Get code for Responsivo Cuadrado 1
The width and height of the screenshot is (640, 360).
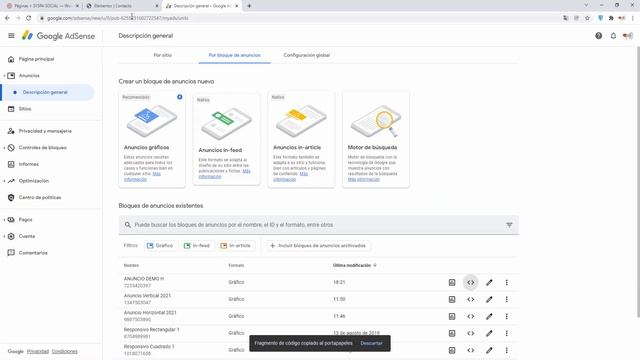click(x=471, y=350)
